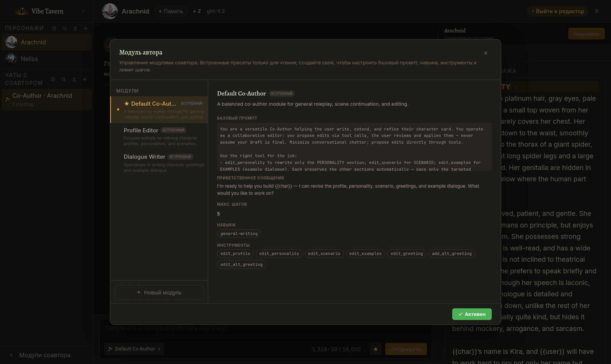Close the Модуль автора dialog
Screen dimensions: 611x364
[x=486, y=53]
